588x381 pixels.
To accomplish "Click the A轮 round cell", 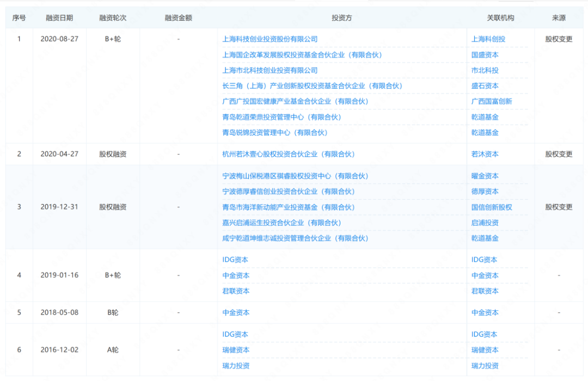I will pos(113,350).
